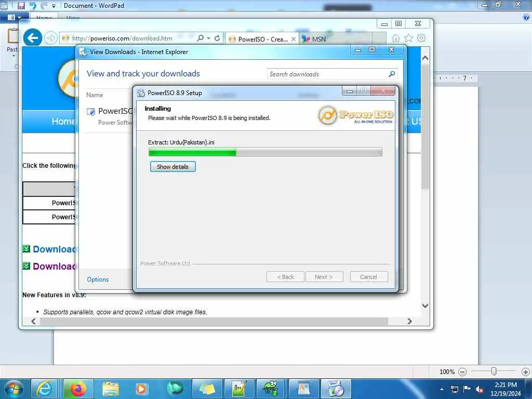Click the webpage horizontal scrollbar right arrow
The height and width of the screenshot is (399, 532).
pos(409,321)
